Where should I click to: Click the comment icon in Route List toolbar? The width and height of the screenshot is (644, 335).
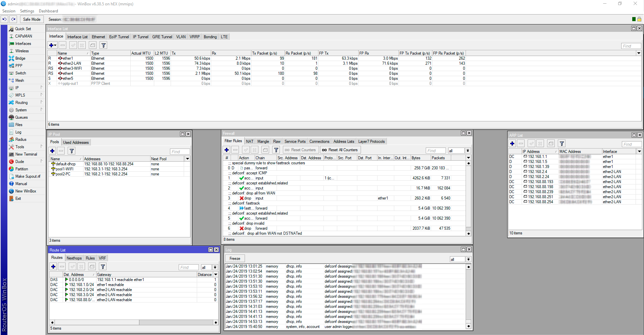[92, 267]
